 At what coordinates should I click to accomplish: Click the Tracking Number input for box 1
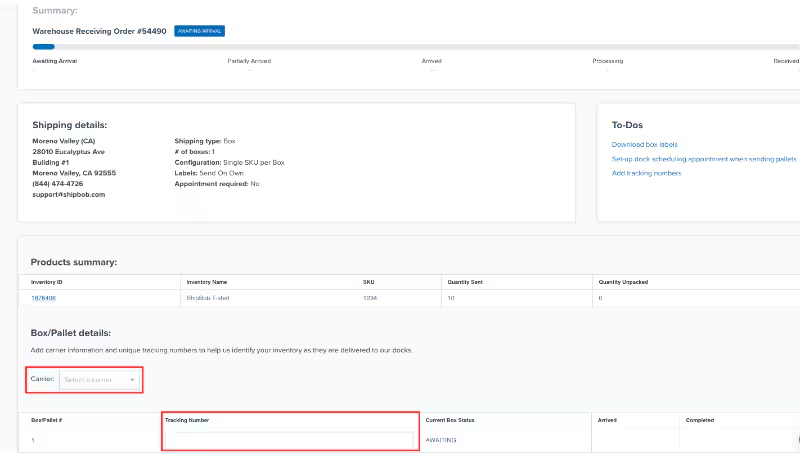click(289, 440)
